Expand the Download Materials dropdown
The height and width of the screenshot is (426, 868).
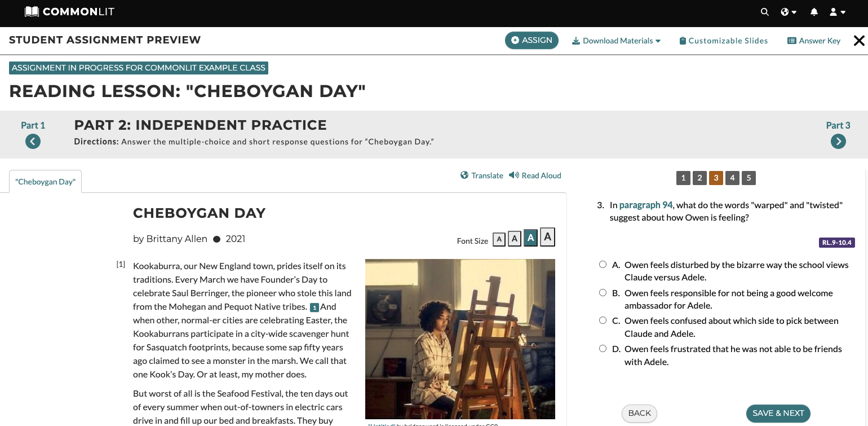[616, 41]
